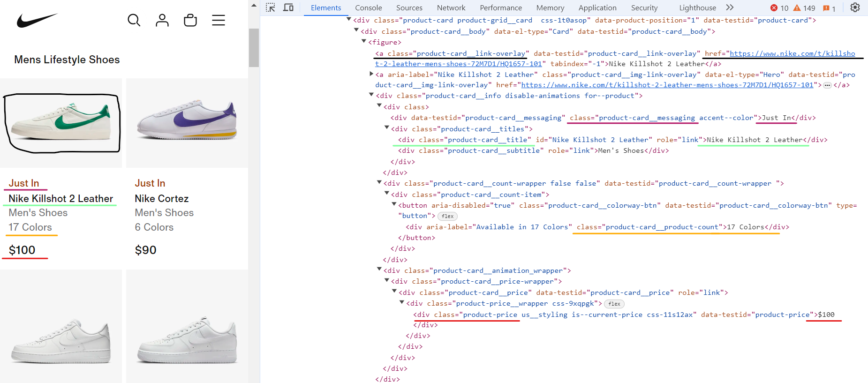Select the product-card__product-count div in DOM

(597, 227)
